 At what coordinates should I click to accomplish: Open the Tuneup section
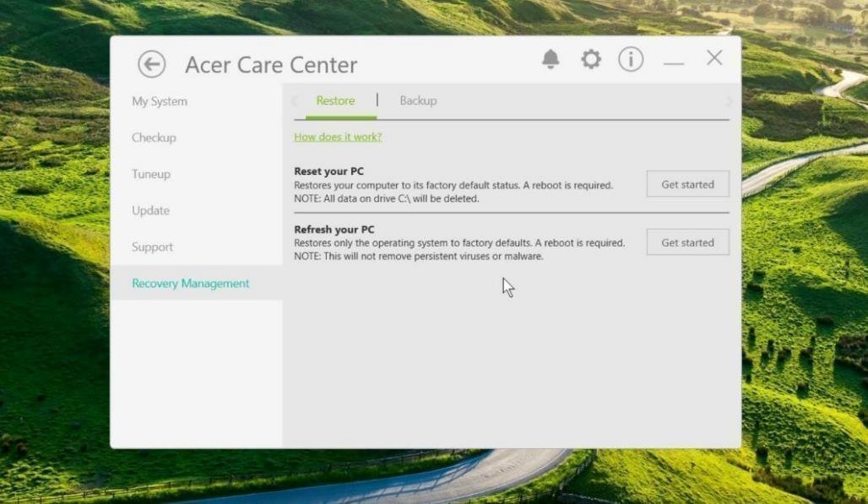pos(151,174)
